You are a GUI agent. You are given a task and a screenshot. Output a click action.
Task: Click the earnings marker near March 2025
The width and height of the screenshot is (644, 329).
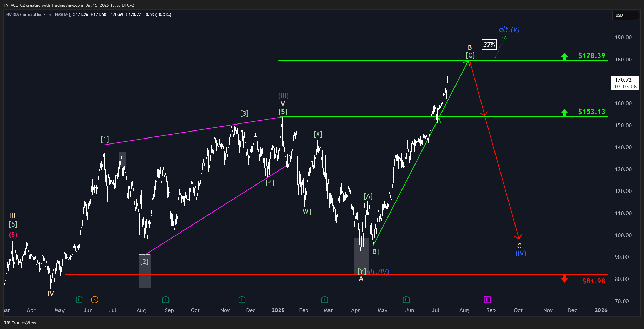325,300
